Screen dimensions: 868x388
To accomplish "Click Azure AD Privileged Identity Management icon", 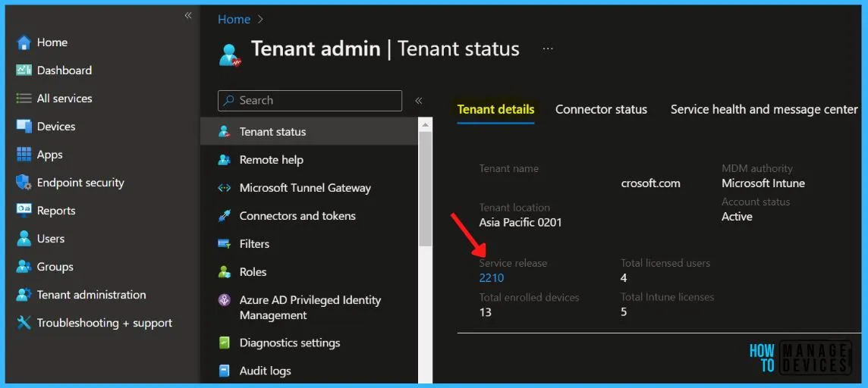I will pos(224,301).
